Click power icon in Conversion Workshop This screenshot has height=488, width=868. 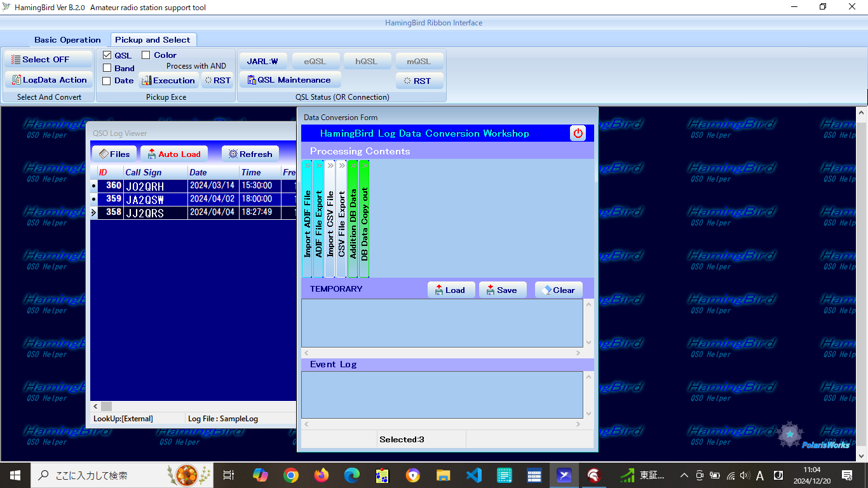click(578, 133)
